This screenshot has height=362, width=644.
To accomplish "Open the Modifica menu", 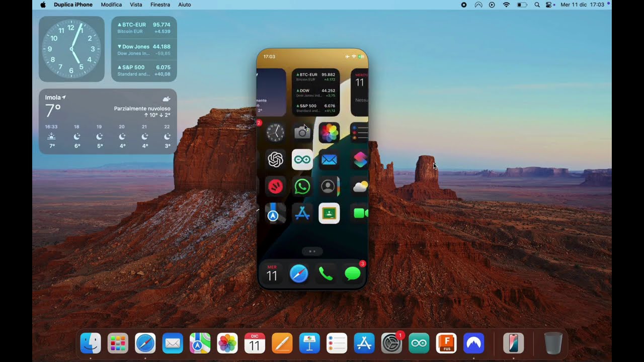I will click(111, 5).
